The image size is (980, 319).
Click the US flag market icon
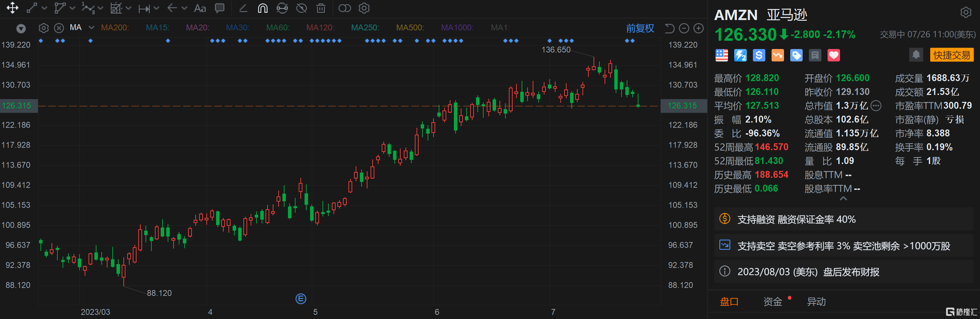coord(722,56)
